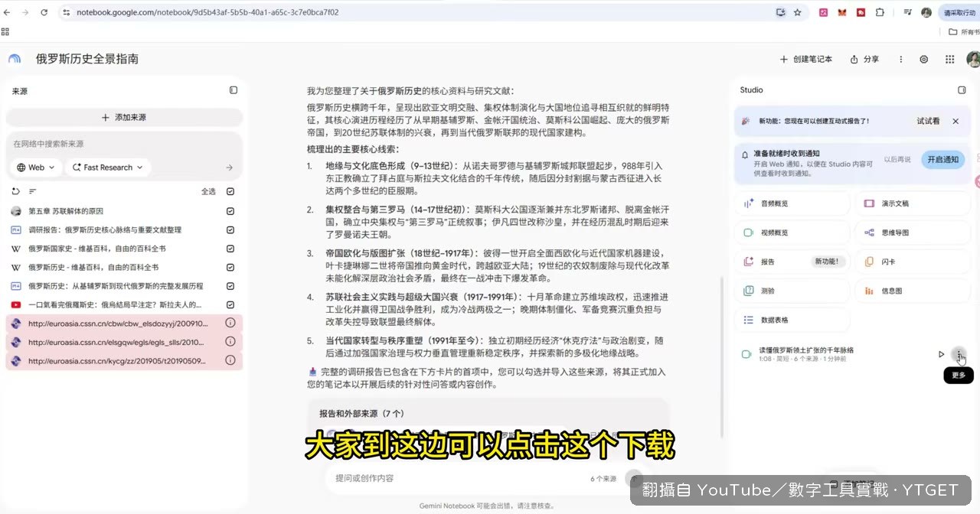Click sources filter icon
This screenshot has height=514, width=980.
tap(33, 191)
